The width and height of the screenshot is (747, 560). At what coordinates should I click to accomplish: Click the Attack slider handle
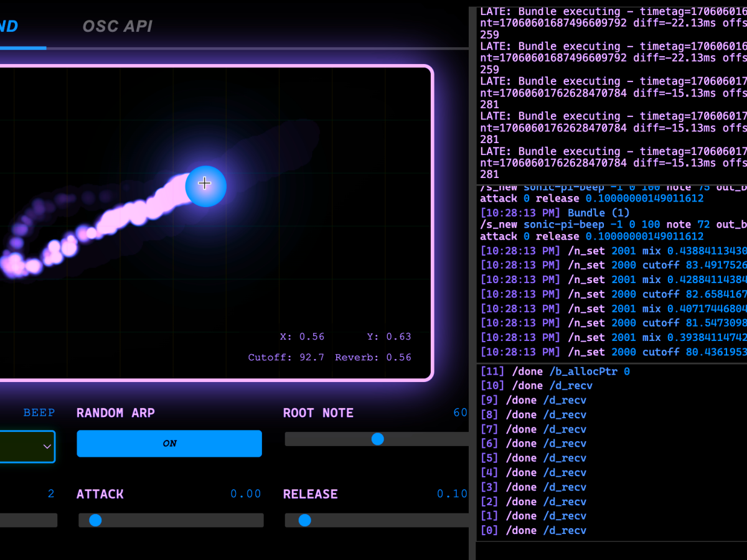pos(95,520)
